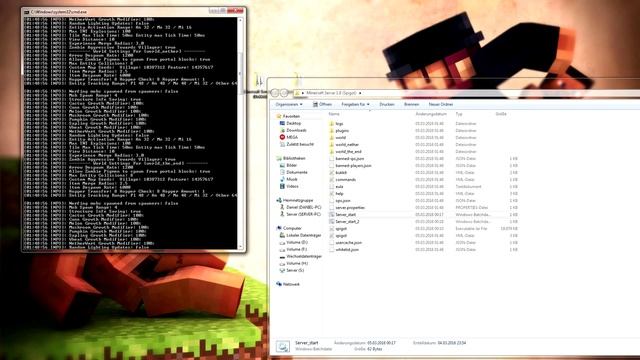Click the Daniel (DANIEL-PC) user icon
This screenshot has height=360, width=640.
[x=282, y=207]
